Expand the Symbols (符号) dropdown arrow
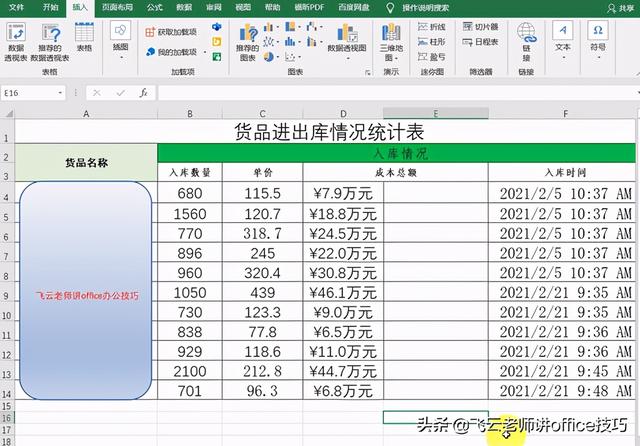 pyautogui.click(x=598, y=58)
